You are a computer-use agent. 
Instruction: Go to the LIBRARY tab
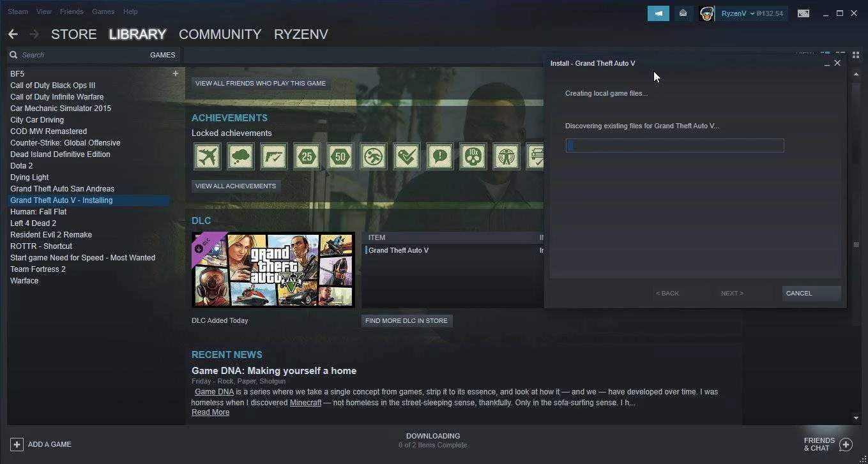(x=137, y=34)
